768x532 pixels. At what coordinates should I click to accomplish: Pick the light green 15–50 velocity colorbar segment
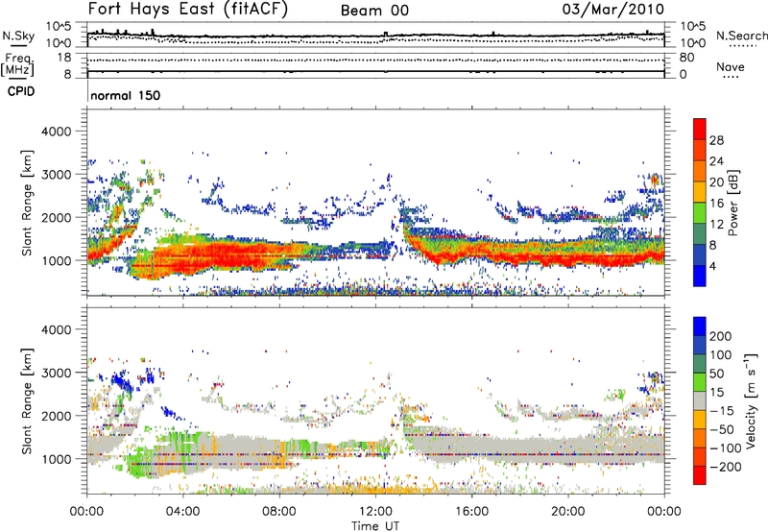700,382
